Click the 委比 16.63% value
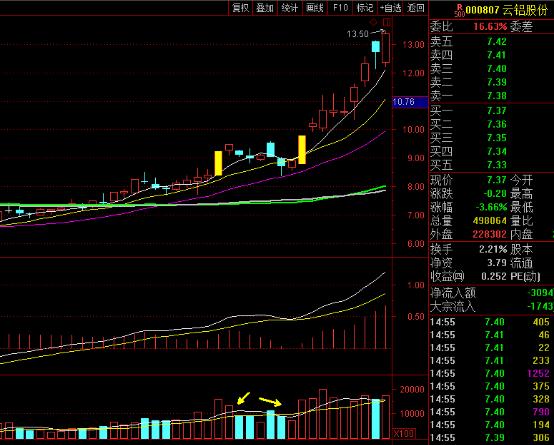The width and height of the screenshot is (554, 445). tap(490, 27)
